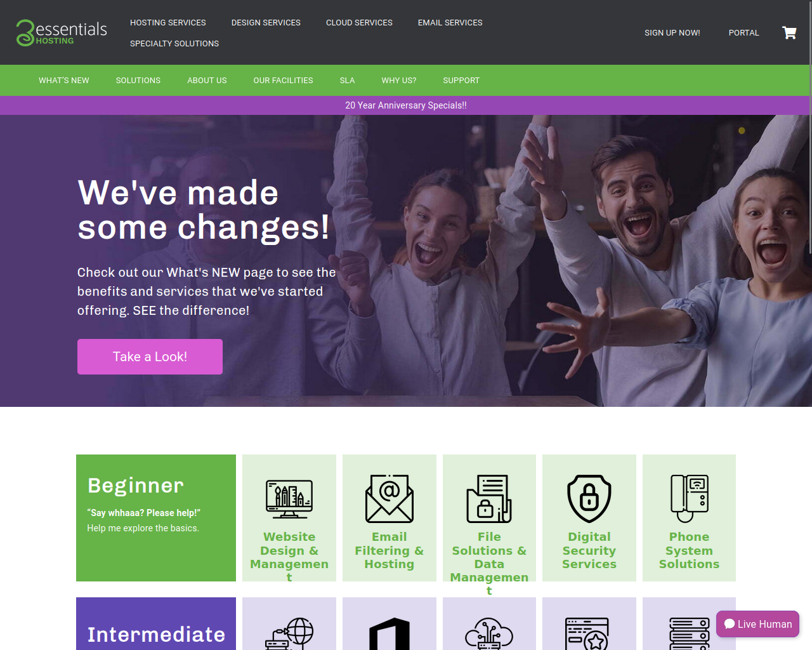Image resolution: width=812 pixels, height=650 pixels.
Task: Start a Live Human chat
Action: (757, 624)
